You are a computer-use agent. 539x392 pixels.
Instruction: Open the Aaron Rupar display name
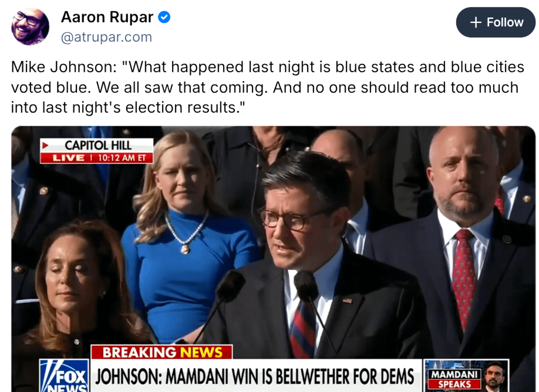[x=107, y=18]
